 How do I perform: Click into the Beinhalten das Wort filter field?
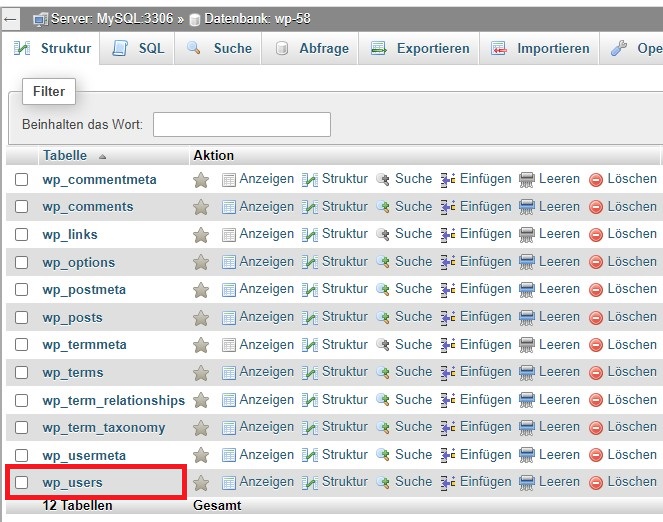point(242,124)
